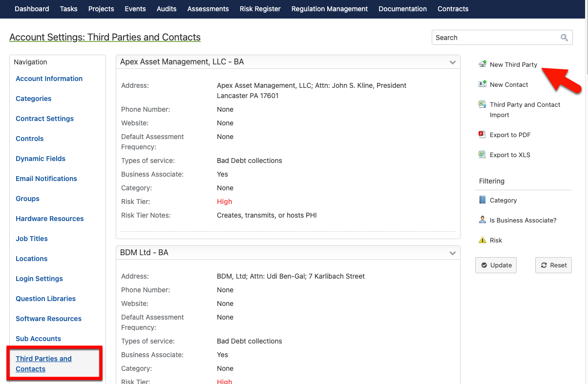Open the Documentation menu
Viewport: 588px width, 384px height.
click(403, 9)
